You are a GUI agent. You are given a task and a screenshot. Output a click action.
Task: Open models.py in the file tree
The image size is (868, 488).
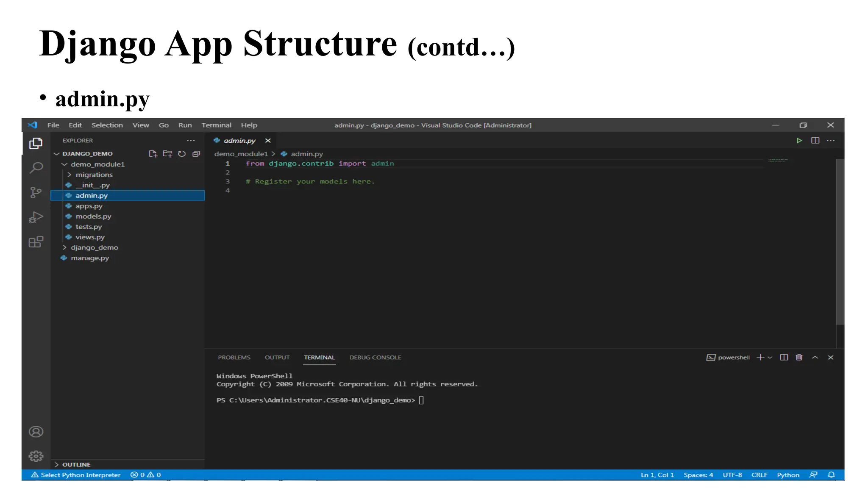pyautogui.click(x=93, y=216)
